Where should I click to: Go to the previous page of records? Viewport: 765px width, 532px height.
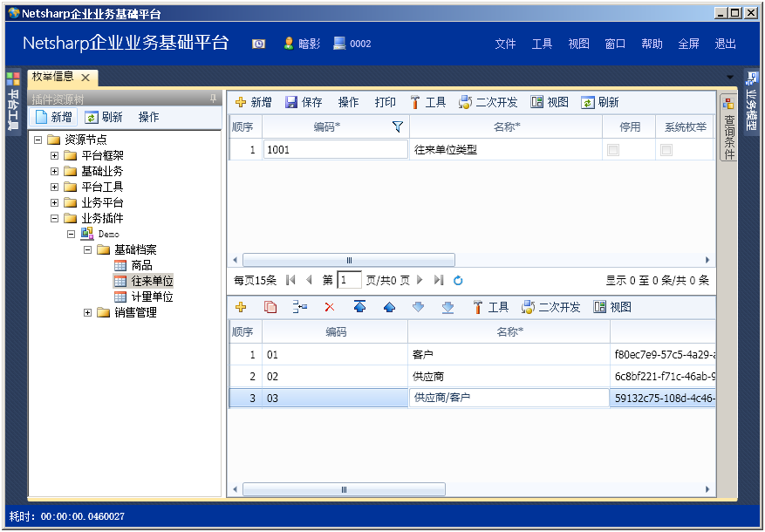[308, 280]
